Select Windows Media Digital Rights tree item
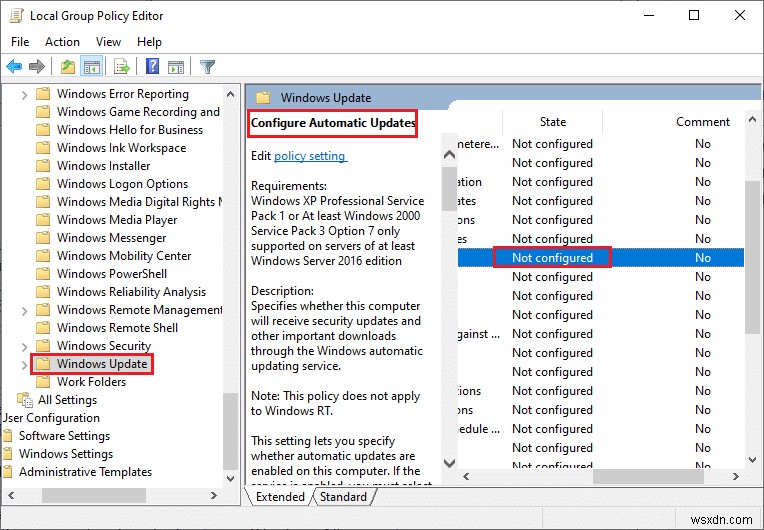 click(x=139, y=202)
